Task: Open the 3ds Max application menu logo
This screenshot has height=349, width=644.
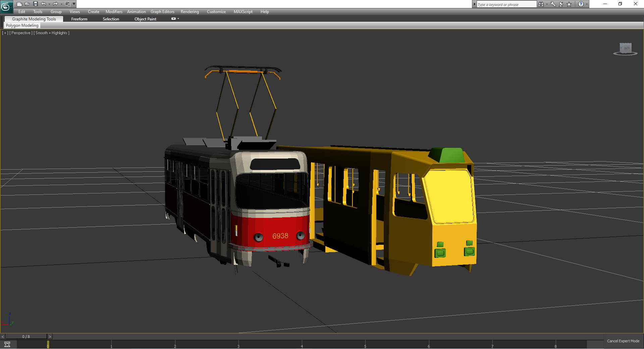Action: (x=6, y=6)
